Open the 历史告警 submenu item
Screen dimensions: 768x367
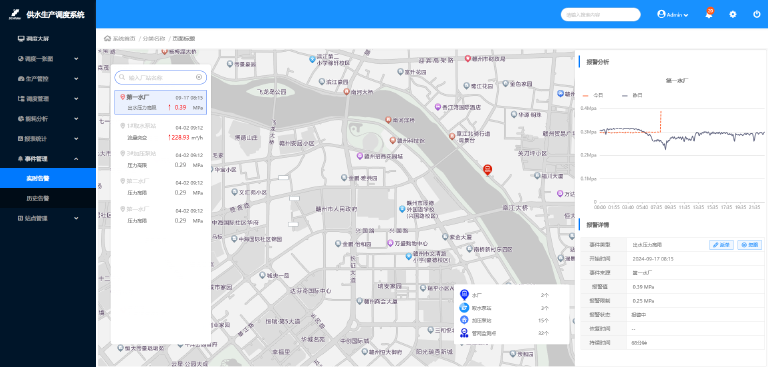point(48,198)
